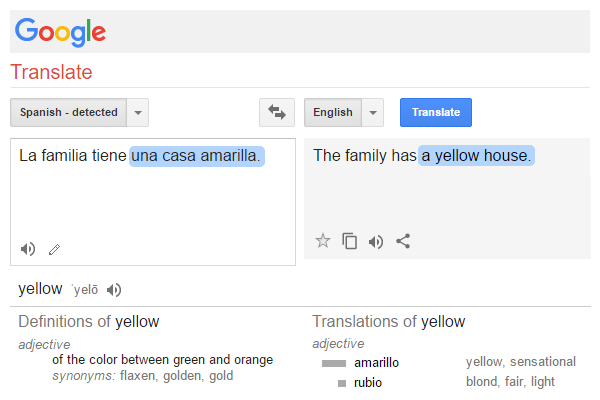
Task: Swap source and target languages
Action: [x=277, y=112]
